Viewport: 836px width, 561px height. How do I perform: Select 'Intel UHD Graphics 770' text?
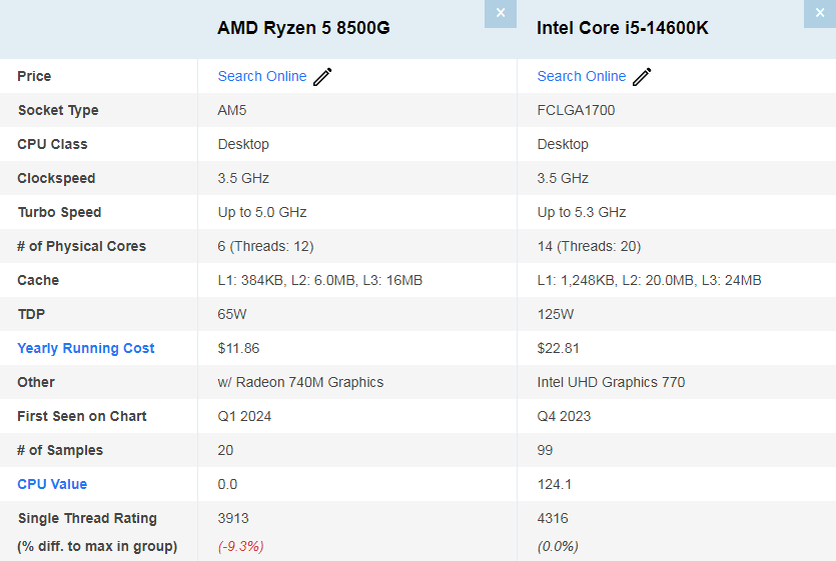[610, 382]
